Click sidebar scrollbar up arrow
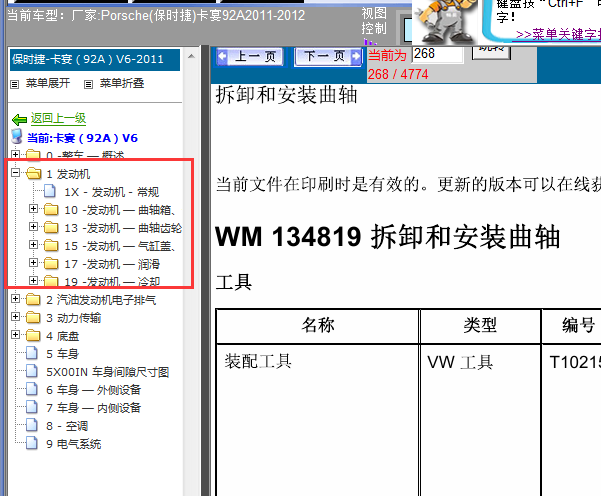The width and height of the screenshot is (601, 496). pos(191,57)
